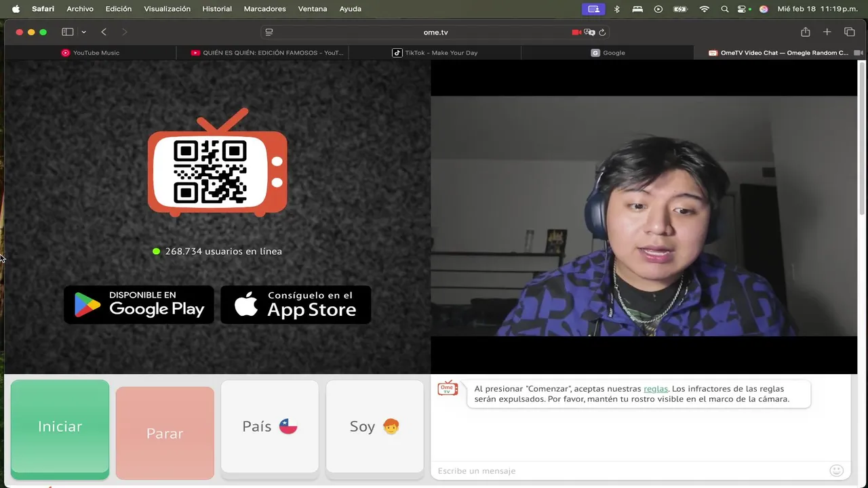Open the Bluetooth menu bar icon
868x488 pixels.
(616, 9)
